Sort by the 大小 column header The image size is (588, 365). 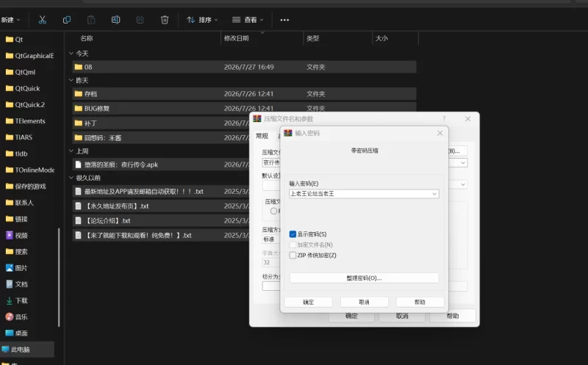click(x=381, y=38)
